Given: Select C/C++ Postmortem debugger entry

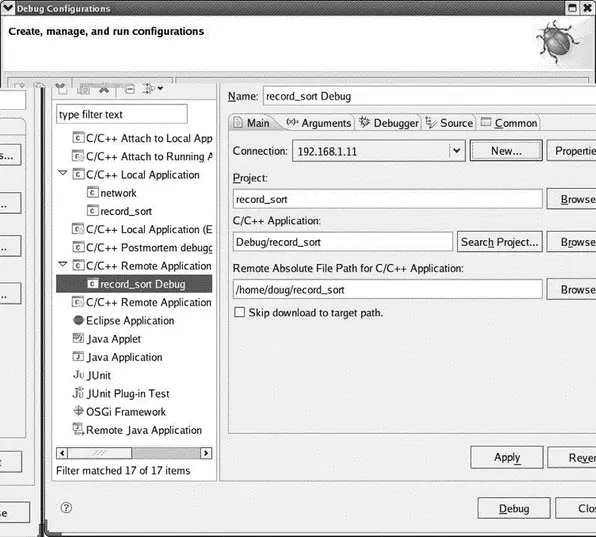Looking at the screenshot, I should (143, 248).
